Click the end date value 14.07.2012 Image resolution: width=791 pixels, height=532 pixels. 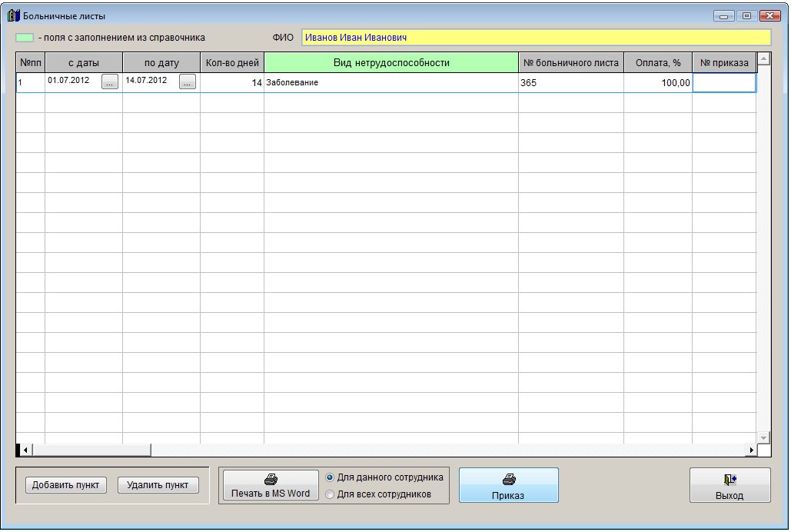pyautogui.click(x=146, y=80)
